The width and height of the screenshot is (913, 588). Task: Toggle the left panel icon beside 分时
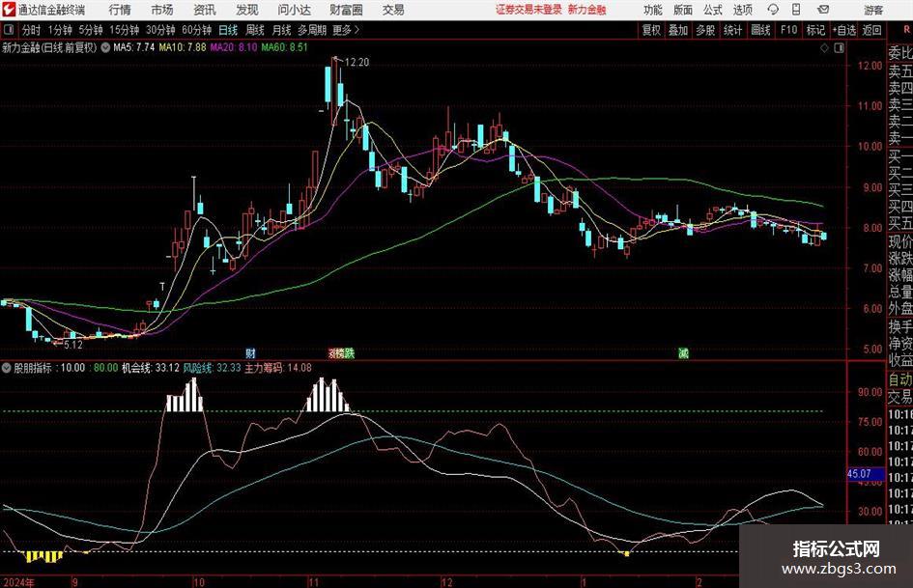[8, 30]
